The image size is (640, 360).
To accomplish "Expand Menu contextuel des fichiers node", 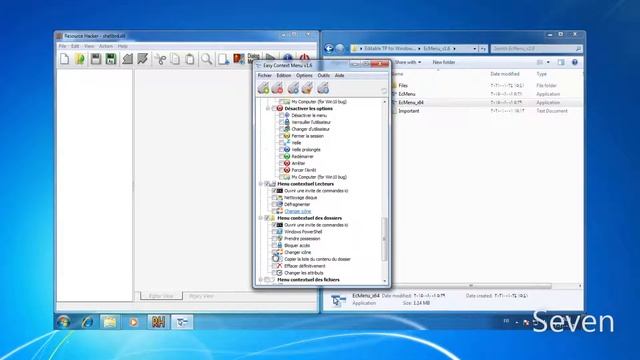I will point(261,280).
